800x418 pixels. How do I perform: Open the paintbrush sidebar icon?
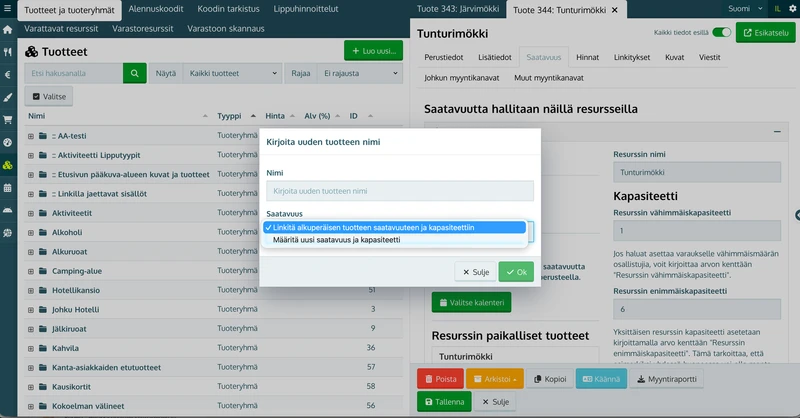click(8, 97)
